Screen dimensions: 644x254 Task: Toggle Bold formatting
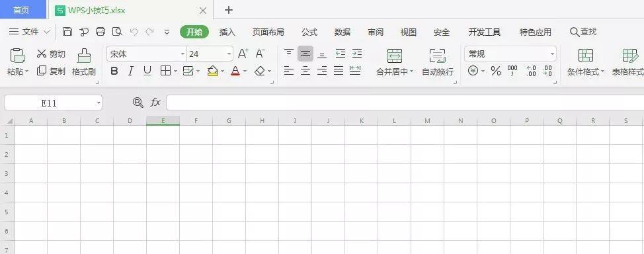114,71
